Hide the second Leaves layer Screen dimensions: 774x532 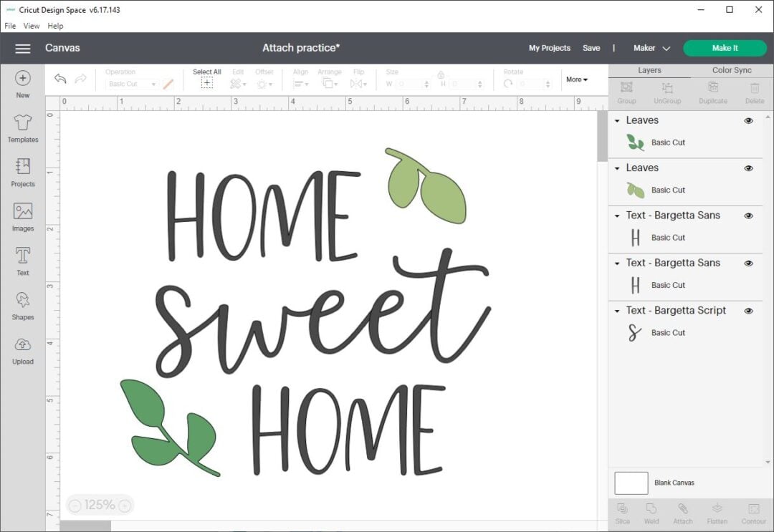tap(749, 168)
